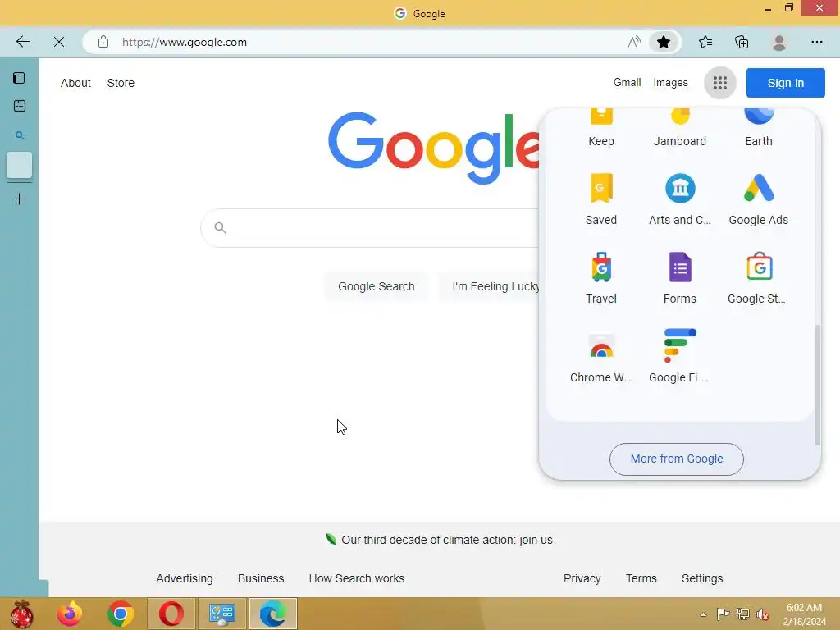Select the current tab thumbnail in the sidebar

[x=20, y=165]
